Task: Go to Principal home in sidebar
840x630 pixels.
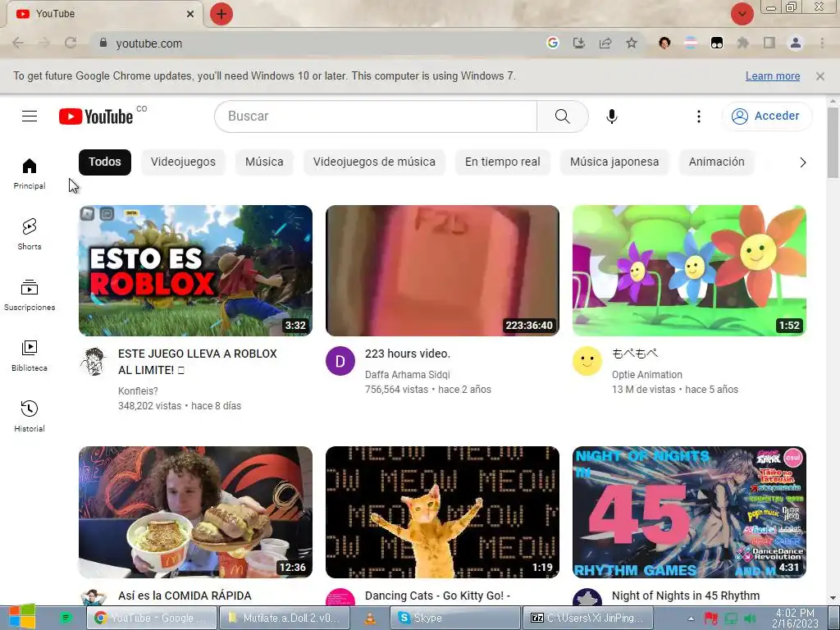Action: [x=30, y=174]
